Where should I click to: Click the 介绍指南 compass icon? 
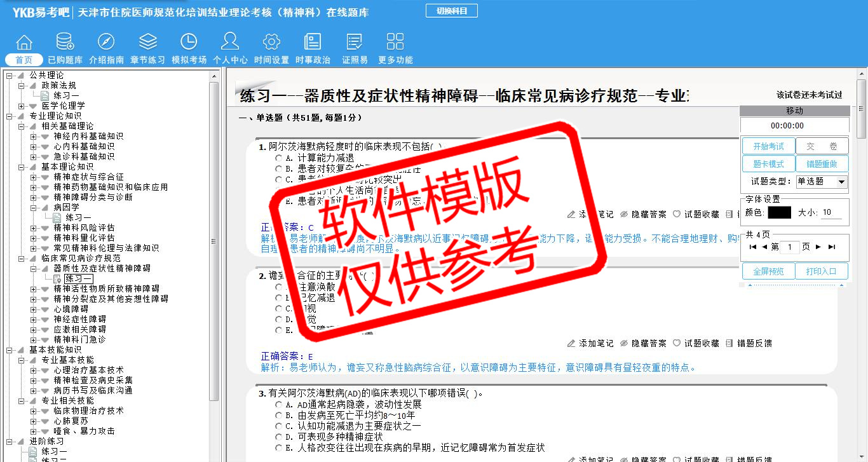point(106,43)
